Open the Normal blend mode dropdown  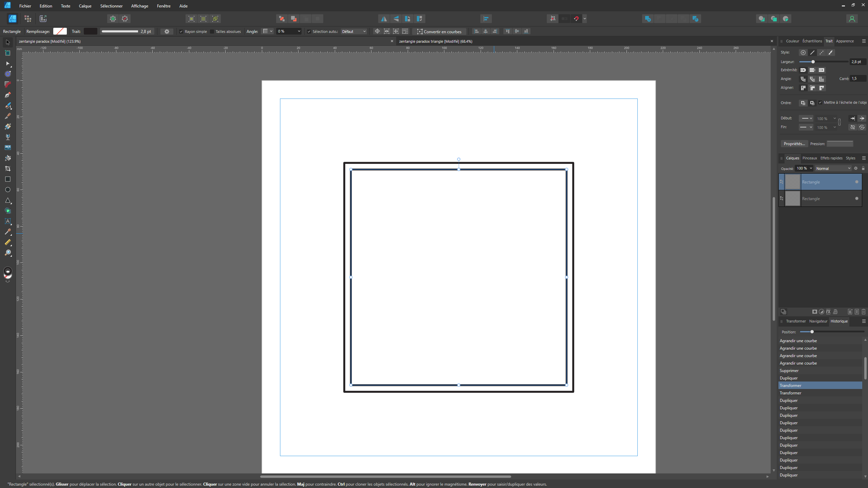[833, 169]
